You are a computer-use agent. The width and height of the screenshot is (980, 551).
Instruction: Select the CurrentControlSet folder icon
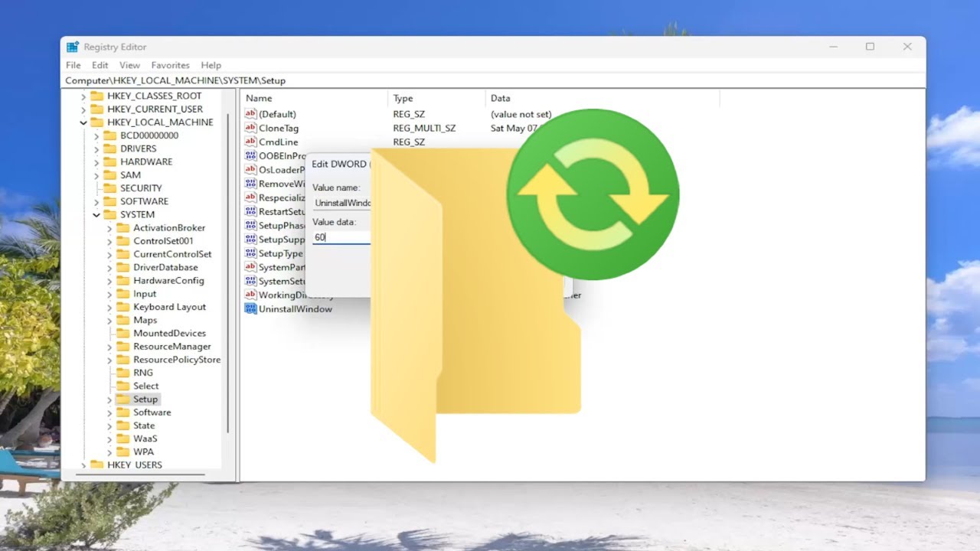pos(122,253)
